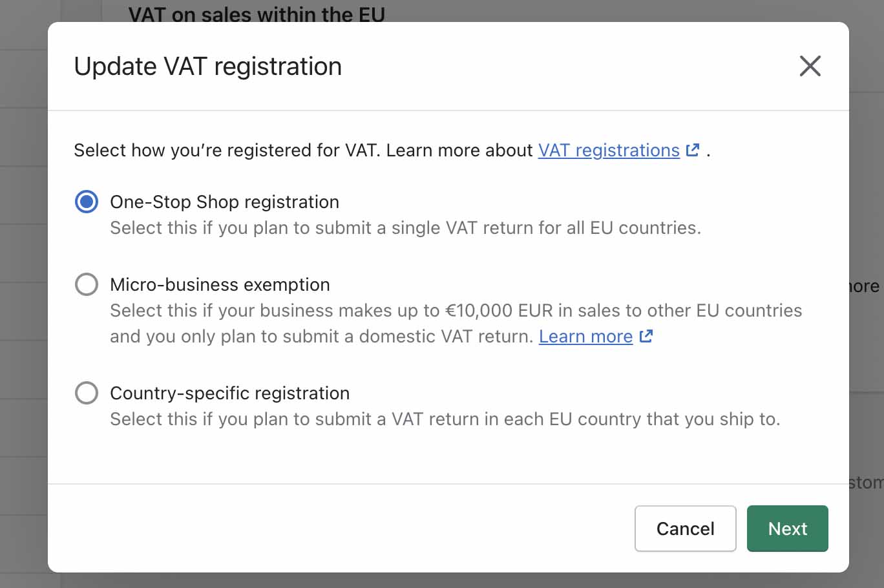Image resolution: width=884 pixels, height=588 pixels.
Task: Click the Update VAT registration dialog title
Action: (207, 66)
